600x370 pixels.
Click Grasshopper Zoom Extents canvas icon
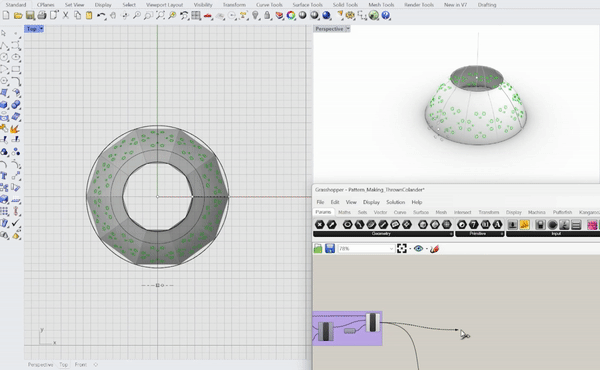pyautogui.click(x=402, y=249)
